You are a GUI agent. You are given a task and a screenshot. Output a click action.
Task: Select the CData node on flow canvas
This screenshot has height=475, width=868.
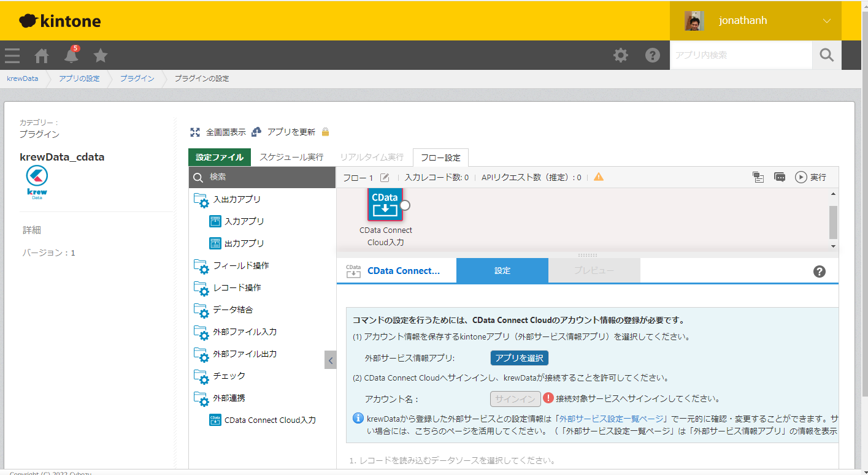(x=385, y=204)
